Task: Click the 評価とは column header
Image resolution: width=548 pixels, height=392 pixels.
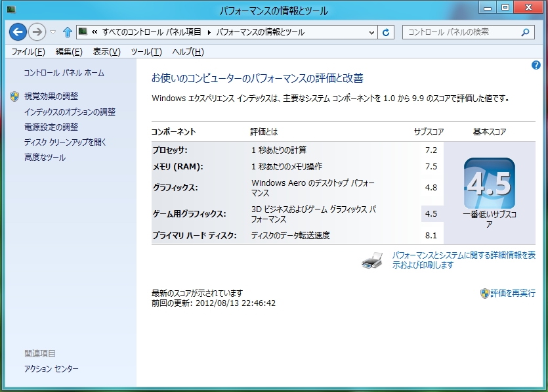Action: pos(264,132)
